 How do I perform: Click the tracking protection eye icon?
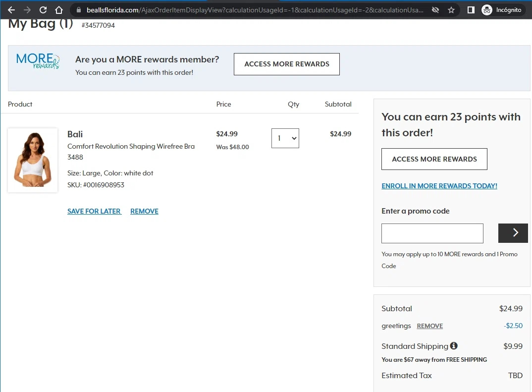[435, 10]
